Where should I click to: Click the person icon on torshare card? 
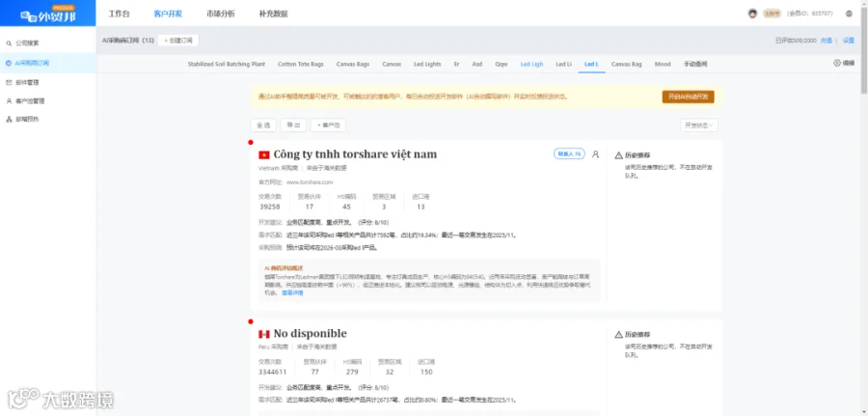point(596,154)
